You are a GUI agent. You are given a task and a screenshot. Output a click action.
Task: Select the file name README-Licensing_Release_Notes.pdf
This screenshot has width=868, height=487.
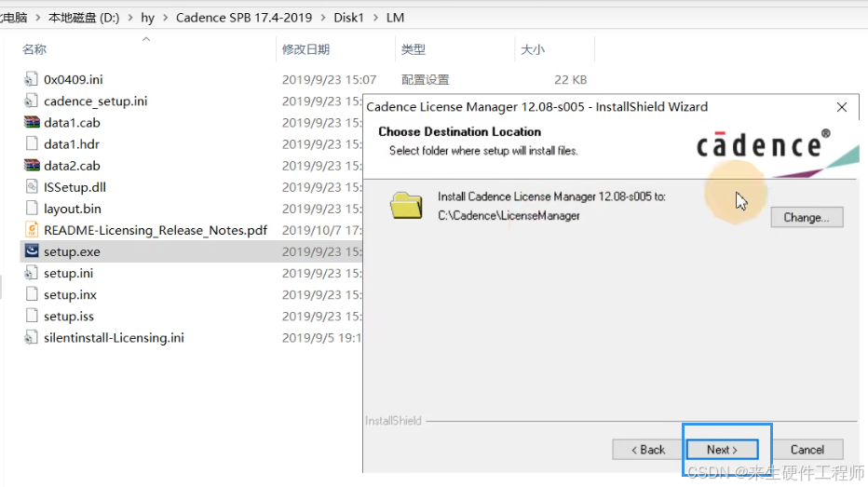[x=156, y=230]
